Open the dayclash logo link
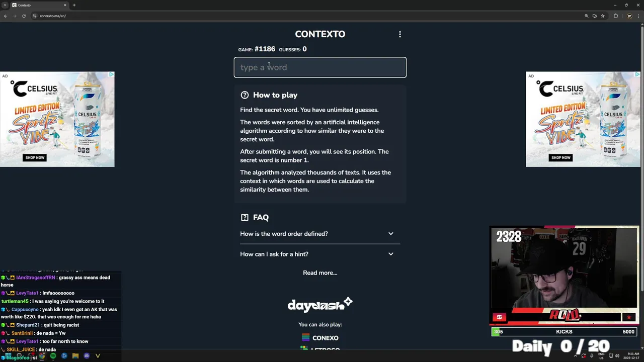644x362 pixels. 320,305
